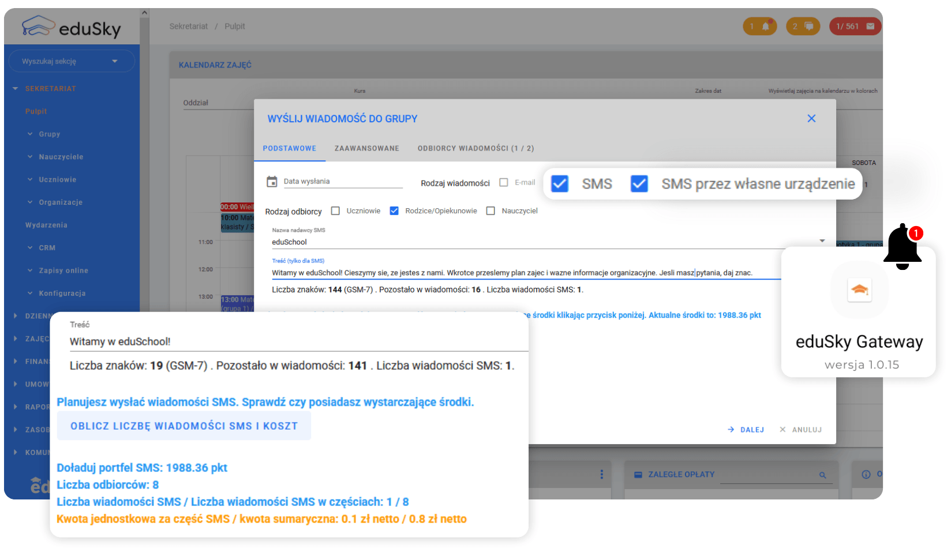The width and height of the screenshot is (951, 560).
Task: Open the chat messages badge icon
Action: pyautogui.click(x=803, y=26)
